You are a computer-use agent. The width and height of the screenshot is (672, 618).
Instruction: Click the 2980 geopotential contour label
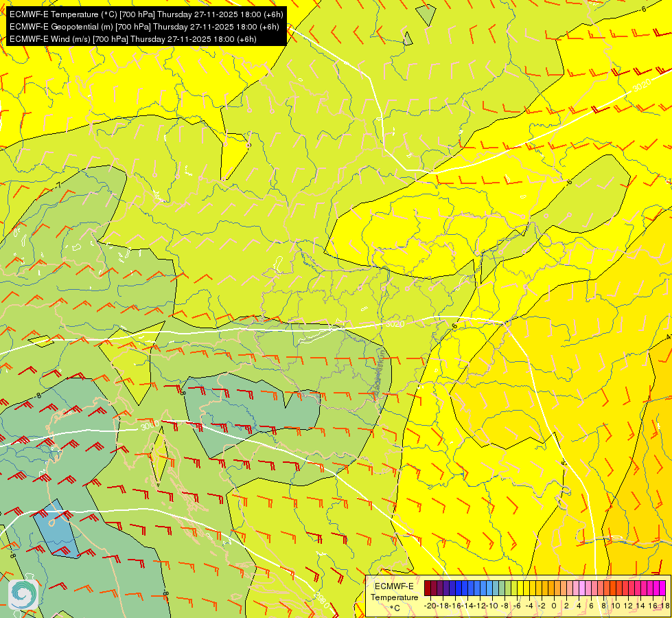(323, 599)
